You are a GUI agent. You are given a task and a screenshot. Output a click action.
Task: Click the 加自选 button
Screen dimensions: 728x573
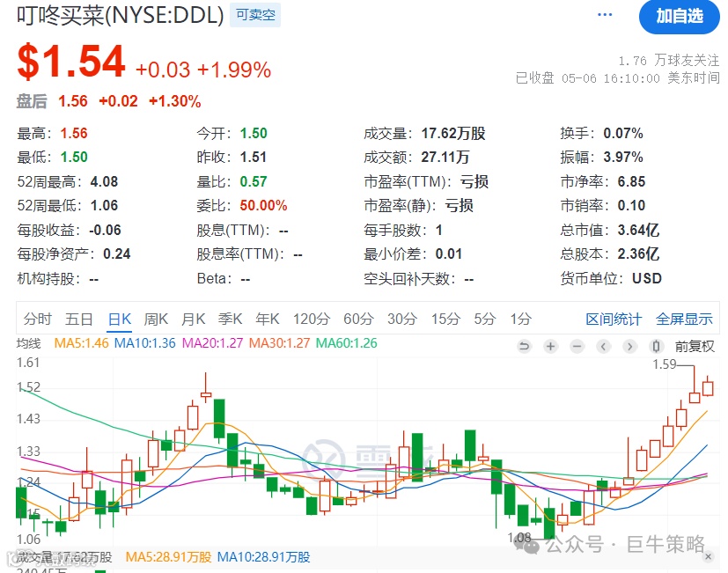point(680,17)
